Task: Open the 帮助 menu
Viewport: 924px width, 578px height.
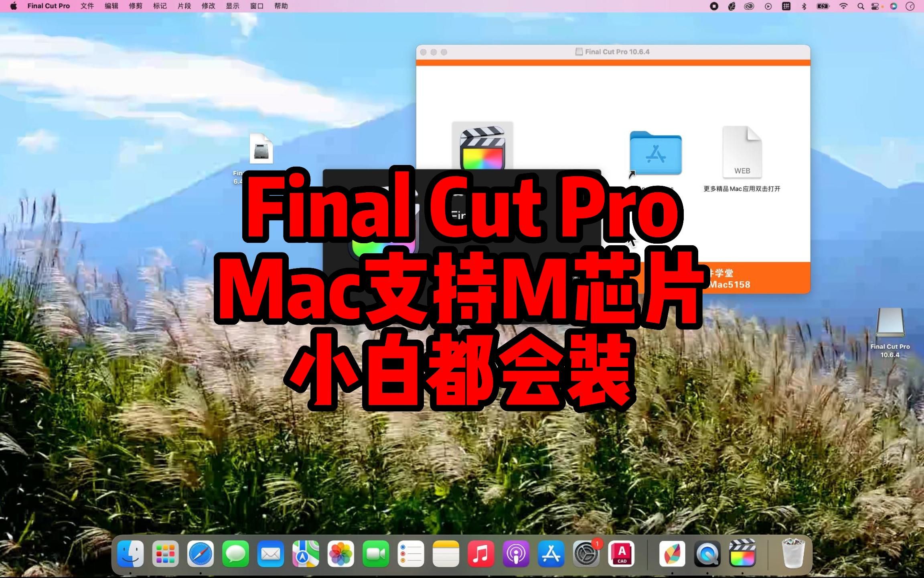Action: pyautogui.click(x=281, y=6)
